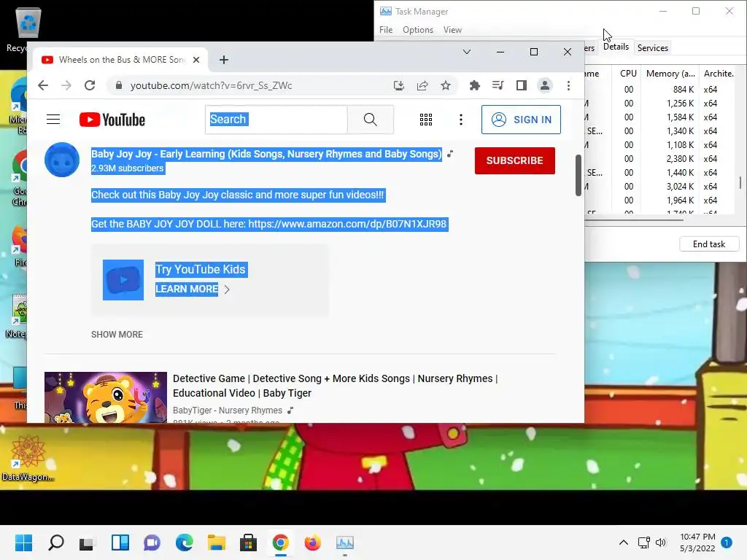Bookmark this page with star icon

point(446,86)
